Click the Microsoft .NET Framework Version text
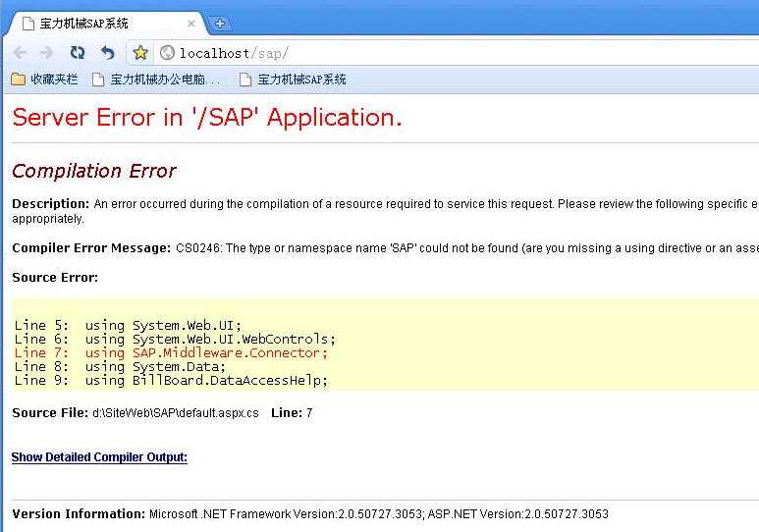Image resolution: width=759 pixels, height=532 pixels. pos(287,514)
